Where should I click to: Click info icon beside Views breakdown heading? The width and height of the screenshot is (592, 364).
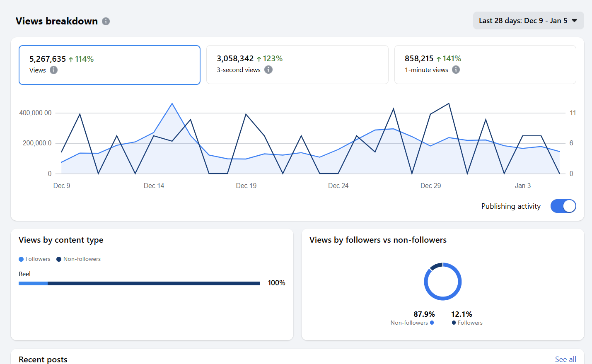(x=106, y=21)
